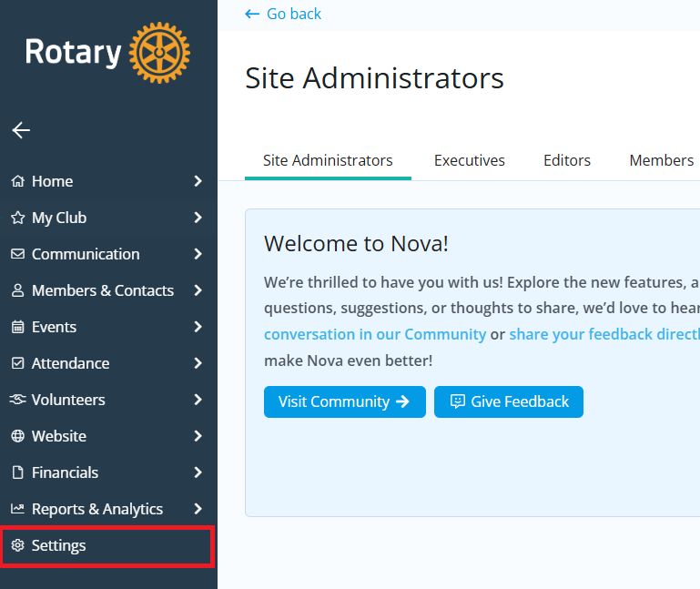700x589 pixels.
Task: Click the Rotary wordmark text
Action: tap(73, 53)
